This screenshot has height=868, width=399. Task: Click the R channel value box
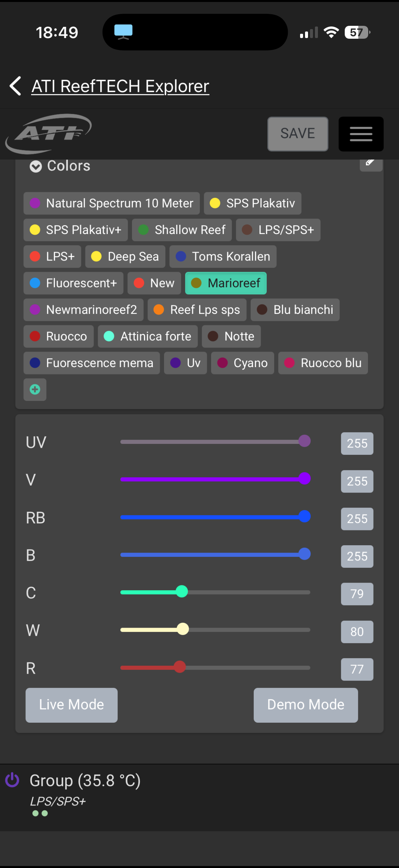click(x=357, y=669)
